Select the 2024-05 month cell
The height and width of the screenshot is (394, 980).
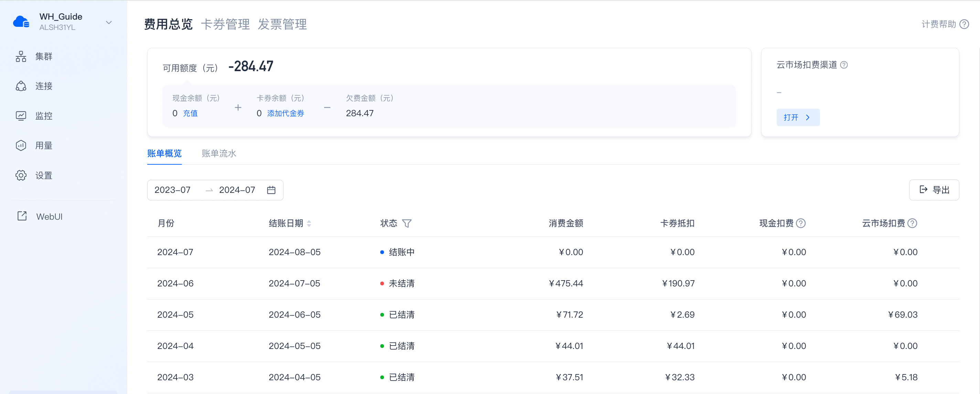pyautogui.click(x=175, y=315)
